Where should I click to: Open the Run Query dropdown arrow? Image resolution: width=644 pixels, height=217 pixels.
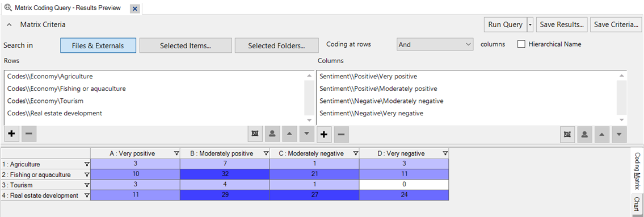(x=530, y=24)
